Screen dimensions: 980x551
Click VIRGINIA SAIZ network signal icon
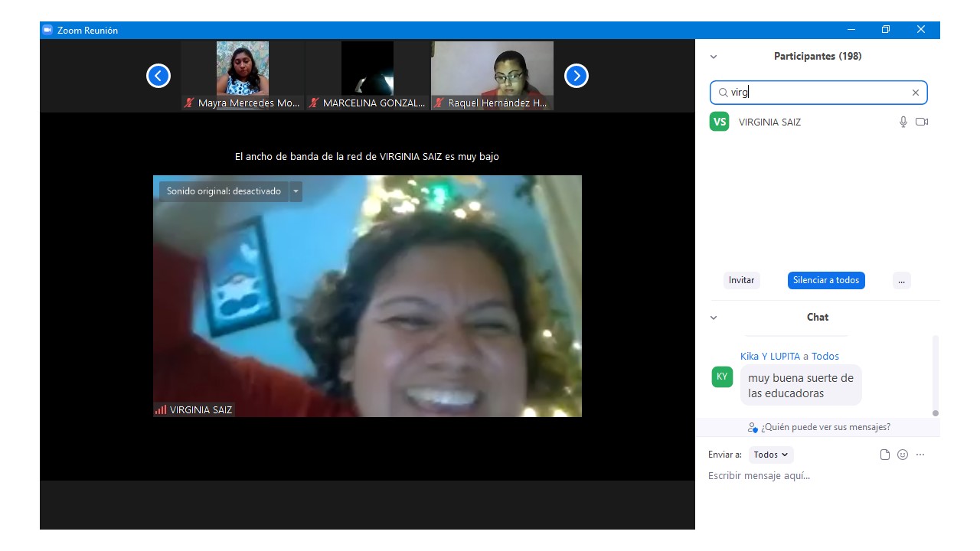(x=161, y=409)
